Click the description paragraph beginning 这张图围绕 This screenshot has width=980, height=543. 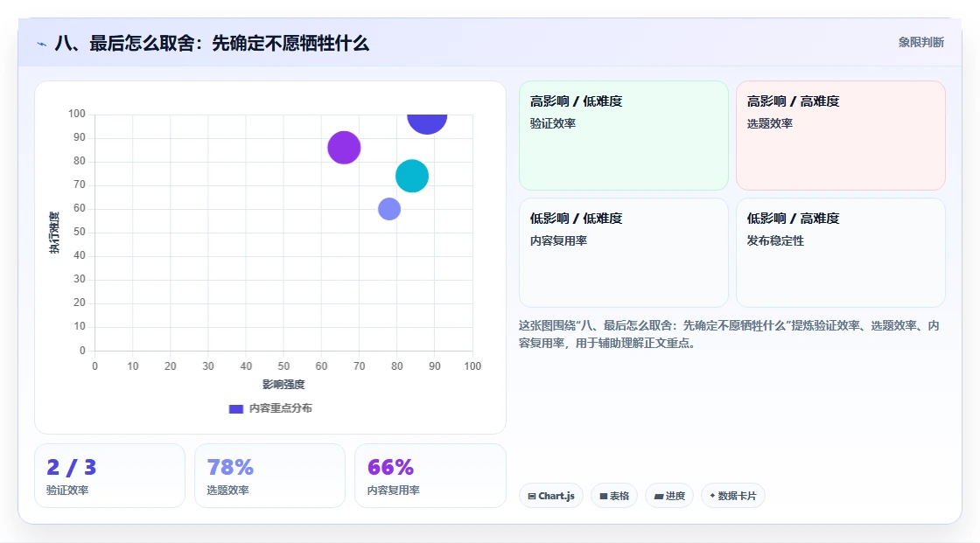729,334
